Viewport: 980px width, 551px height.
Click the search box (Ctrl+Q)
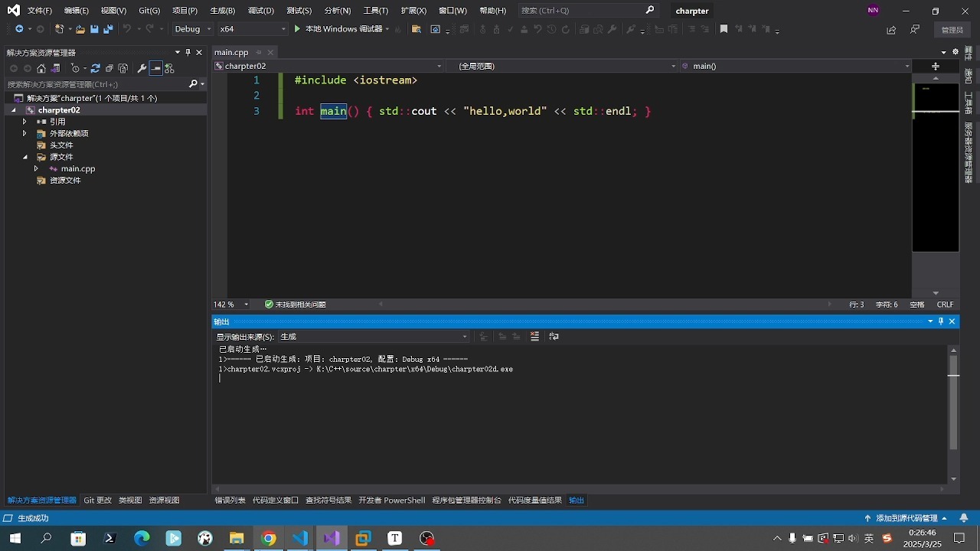pyautogui.click(x=587, y=11)
